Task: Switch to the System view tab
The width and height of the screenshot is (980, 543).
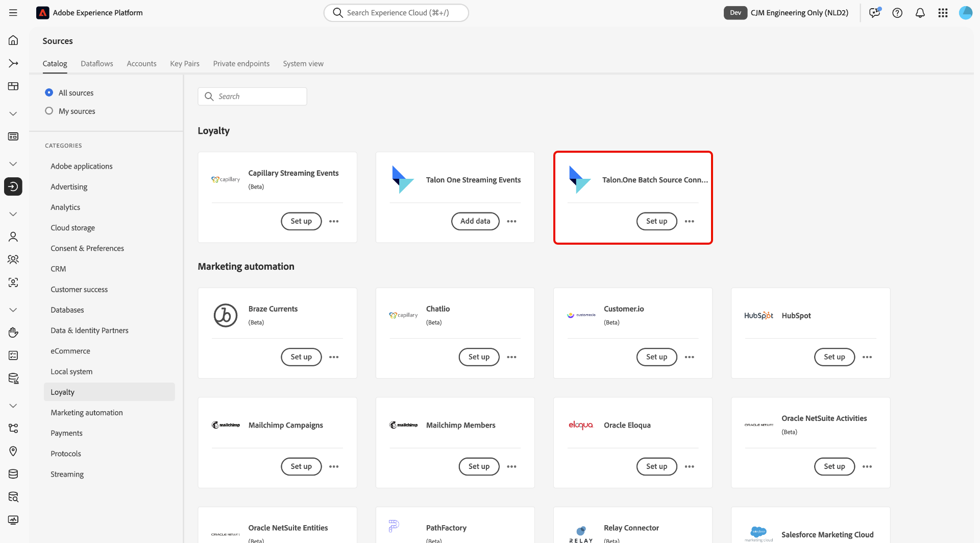Action: pos(303,63)
